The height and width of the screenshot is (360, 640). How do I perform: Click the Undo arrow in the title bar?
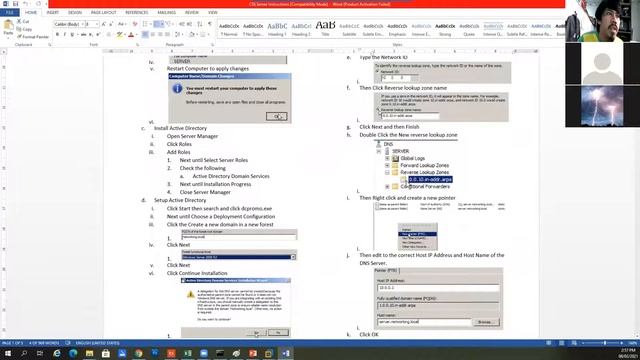pos(25,4)
